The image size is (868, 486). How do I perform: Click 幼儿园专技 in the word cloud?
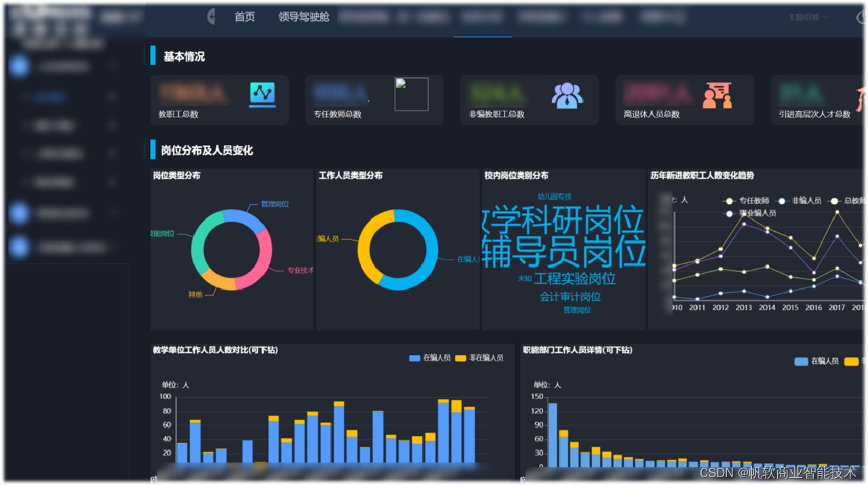555,197
